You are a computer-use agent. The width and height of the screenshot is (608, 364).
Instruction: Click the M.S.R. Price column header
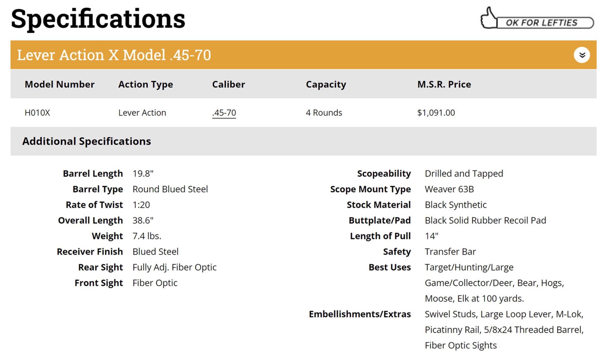pos(444,84)
